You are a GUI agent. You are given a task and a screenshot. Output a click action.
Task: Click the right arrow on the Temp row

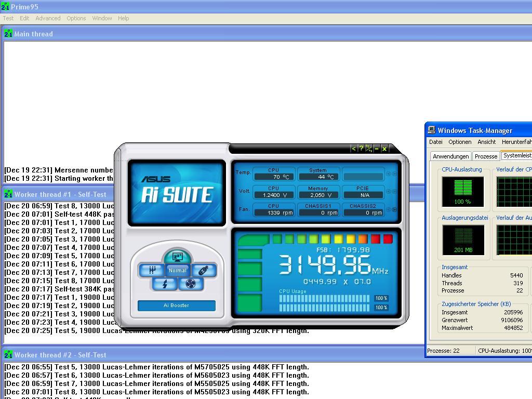point(394,174)
